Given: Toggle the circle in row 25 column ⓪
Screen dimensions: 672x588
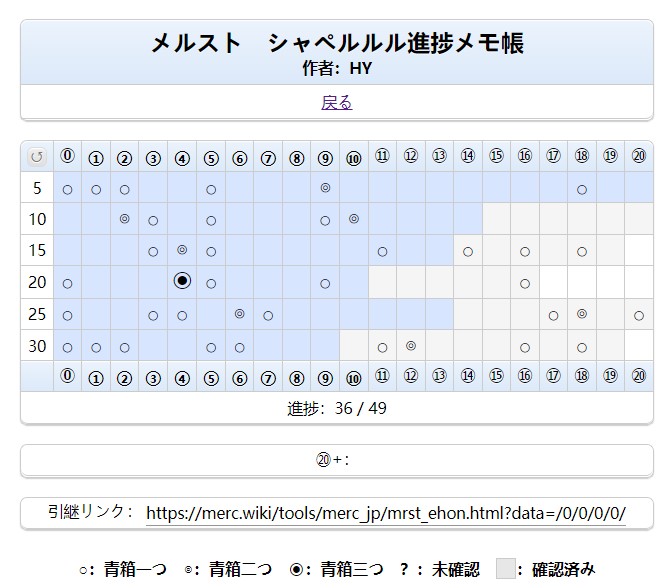Looking at the screenshot, I should tap(67, 316).
